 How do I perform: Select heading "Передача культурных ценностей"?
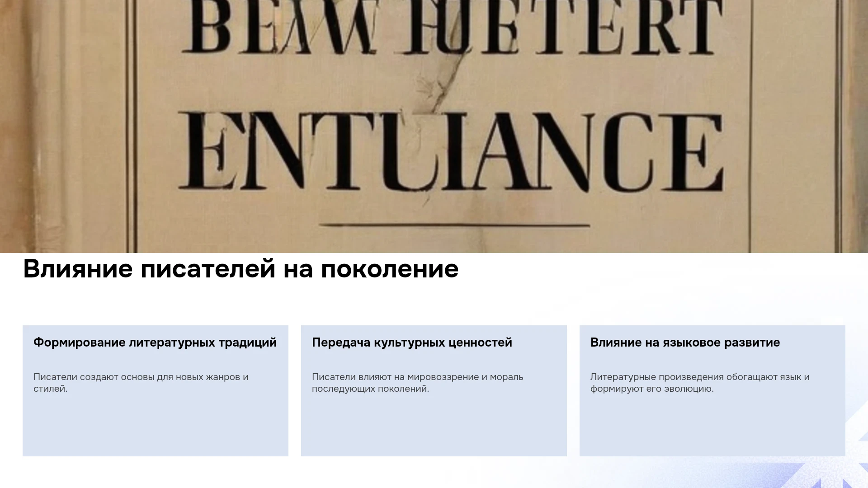point(412,343)
